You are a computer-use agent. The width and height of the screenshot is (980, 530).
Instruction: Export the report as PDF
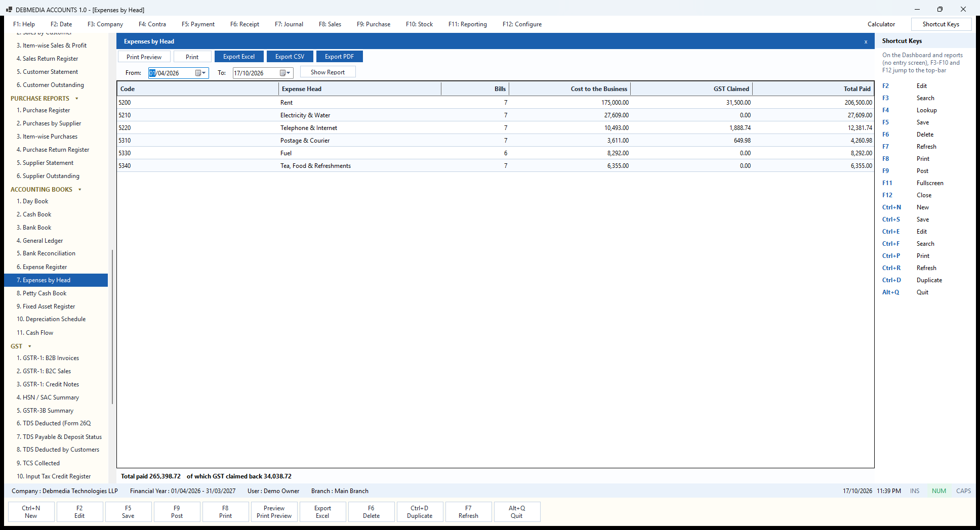pos(339,57)
